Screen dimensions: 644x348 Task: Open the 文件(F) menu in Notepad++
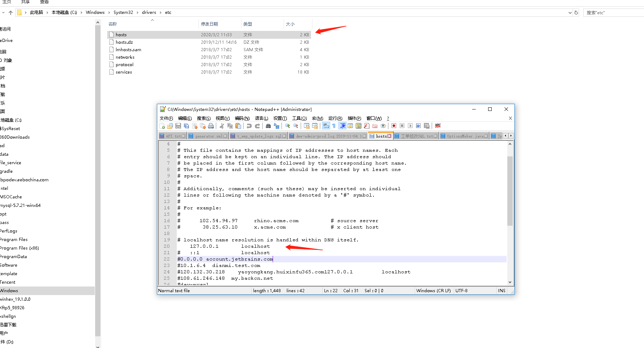[x=166, y=118]
